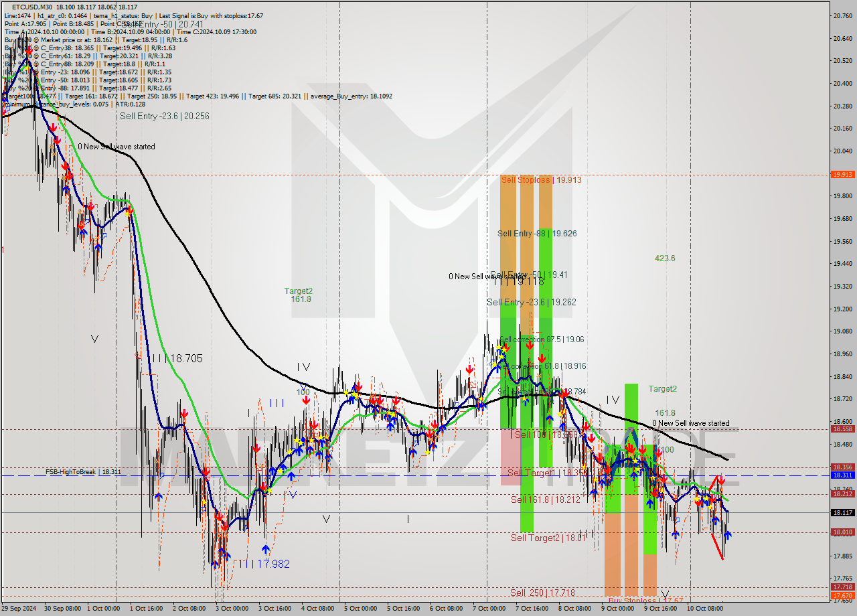
Task: Click the '0 New Sell wave started' label beside 18.558
Action: click(691, 423)
